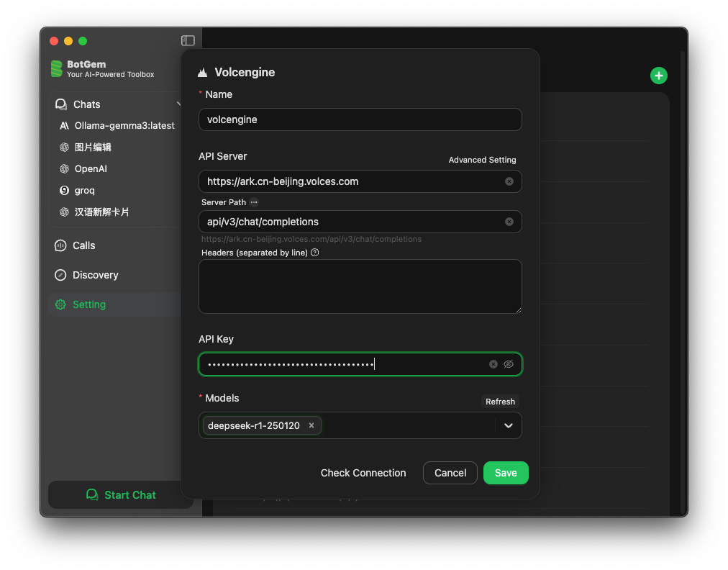Click the Ollama chat icon

(x=64, y=125)
